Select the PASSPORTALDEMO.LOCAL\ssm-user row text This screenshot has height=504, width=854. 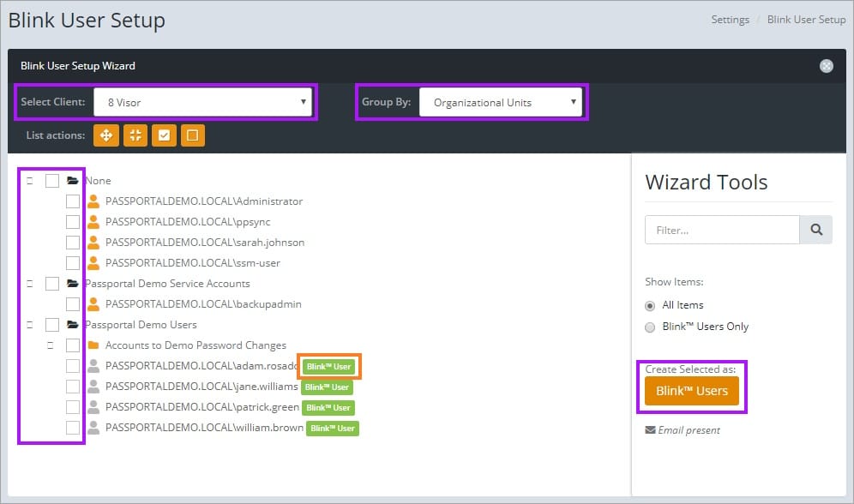click(x=193, y=263)
